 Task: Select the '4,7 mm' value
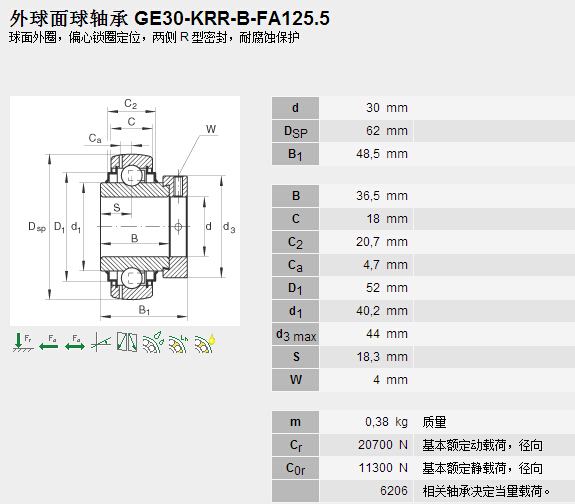tap(385, 265)
